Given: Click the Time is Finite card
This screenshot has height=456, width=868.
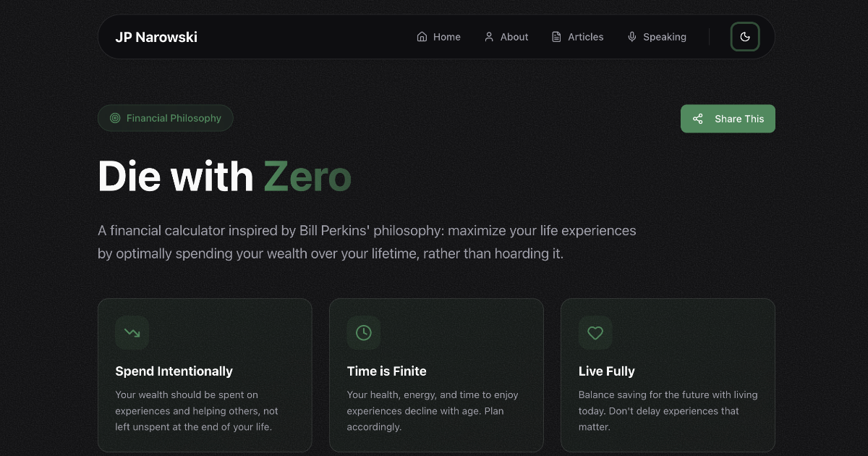Looking at the screenshot, I should click(x=436, y=375).
